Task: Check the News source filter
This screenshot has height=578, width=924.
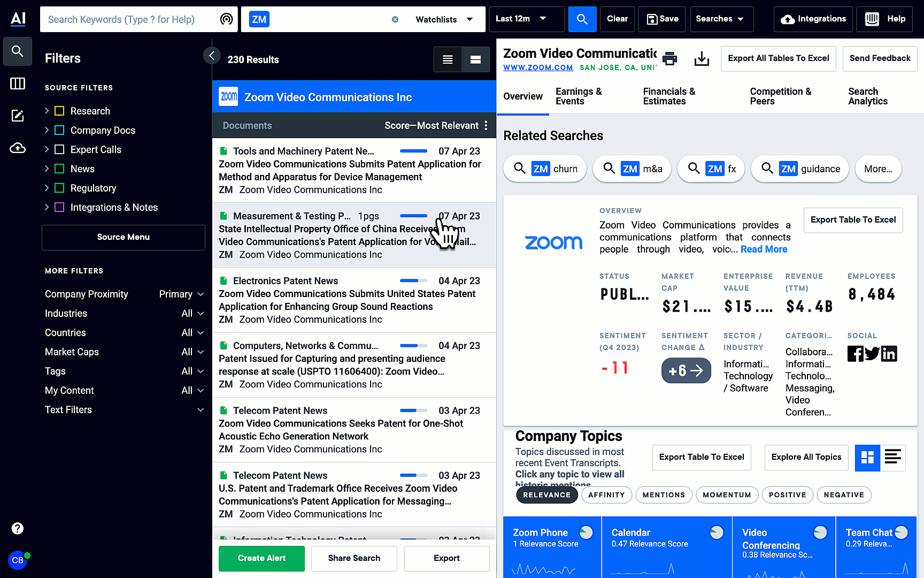Action: point(59,169)
